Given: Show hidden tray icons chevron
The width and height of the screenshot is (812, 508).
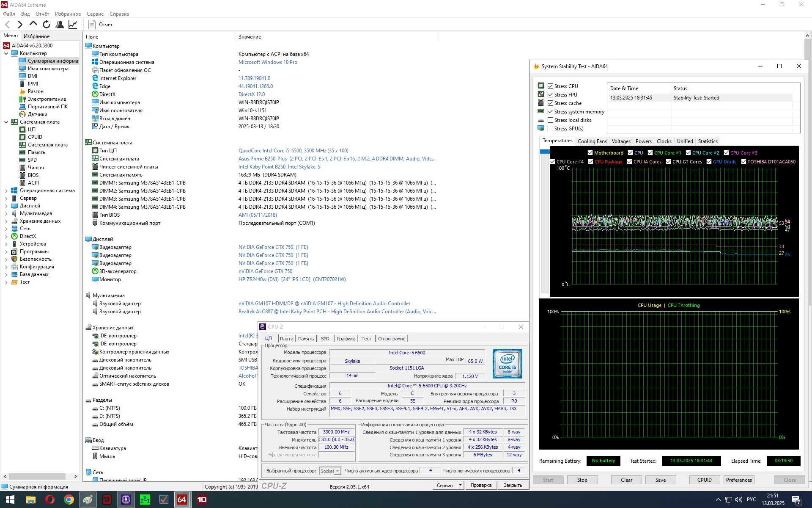Looking at the screenshot, I should click(718, 500).
